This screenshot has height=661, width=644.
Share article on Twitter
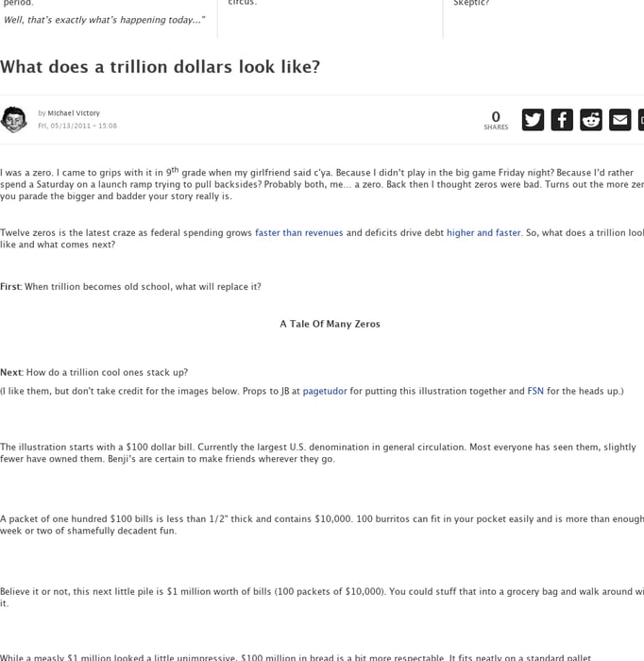(x=533, y=120)
